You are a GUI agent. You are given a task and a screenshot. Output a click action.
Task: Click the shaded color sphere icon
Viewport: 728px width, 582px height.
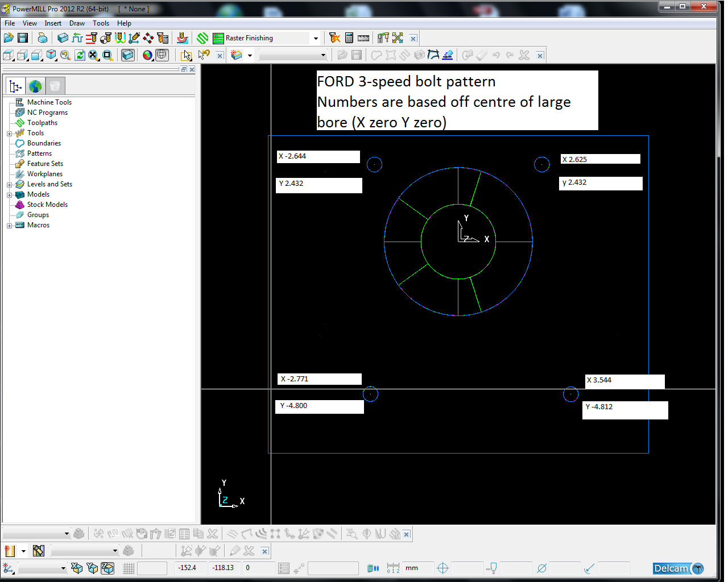click(x=147, y=55)
